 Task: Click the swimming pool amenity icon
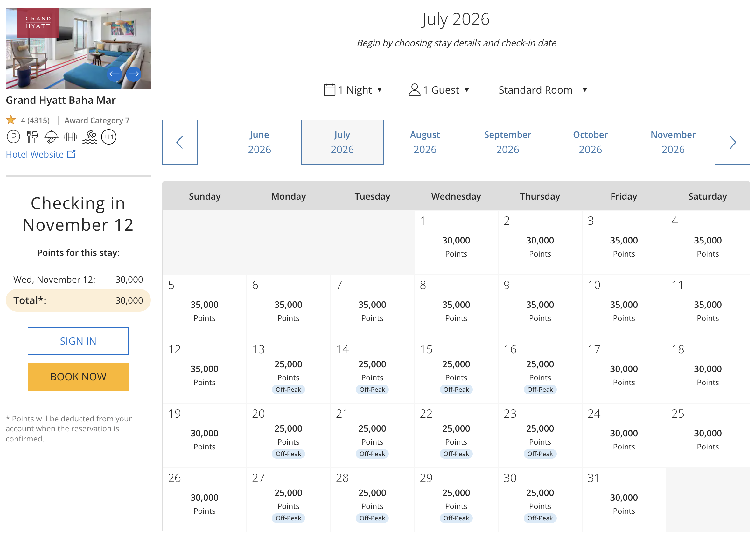pos(90,137)
